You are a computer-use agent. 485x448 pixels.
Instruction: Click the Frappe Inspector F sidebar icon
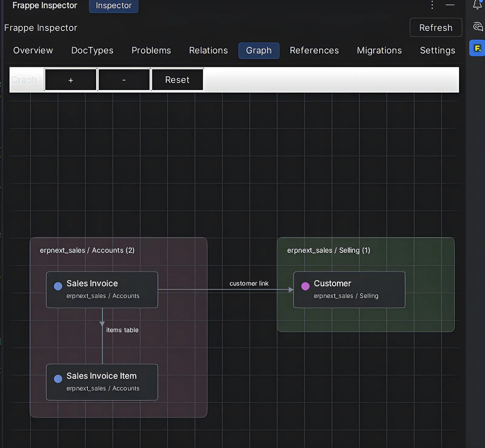[477, 48]
